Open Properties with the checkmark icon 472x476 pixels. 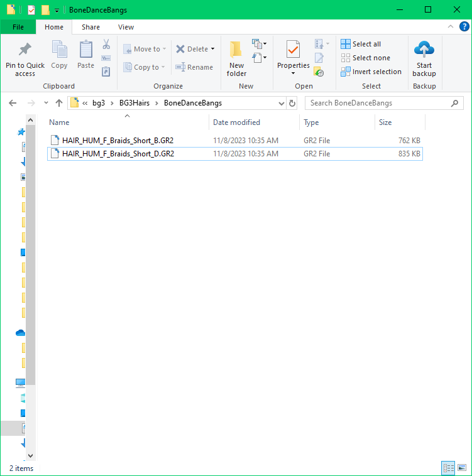coord(293,49)
